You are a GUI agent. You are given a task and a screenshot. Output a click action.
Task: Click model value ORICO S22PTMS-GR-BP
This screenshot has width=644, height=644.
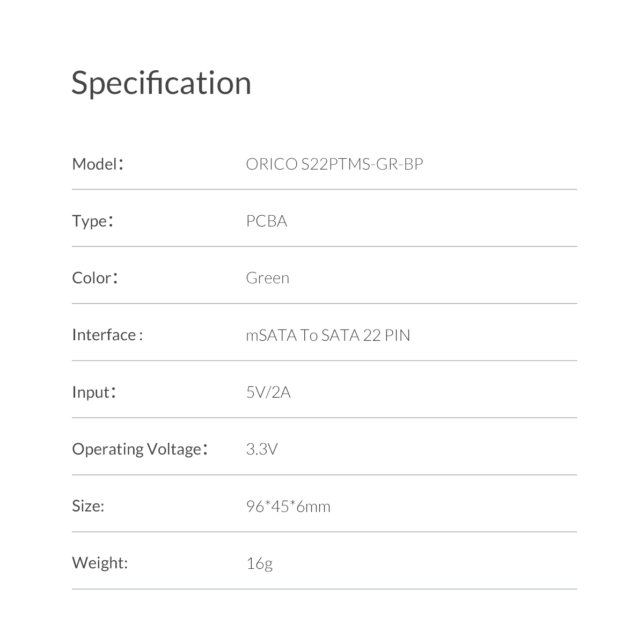(x=335, y=164)
